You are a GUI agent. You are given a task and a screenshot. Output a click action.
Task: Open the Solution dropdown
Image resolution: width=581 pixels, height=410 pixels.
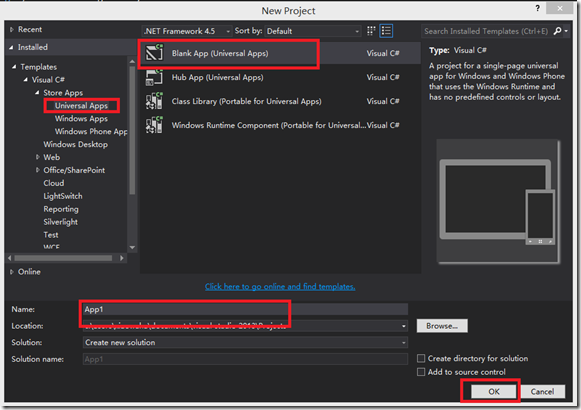(x=245, y=342)
